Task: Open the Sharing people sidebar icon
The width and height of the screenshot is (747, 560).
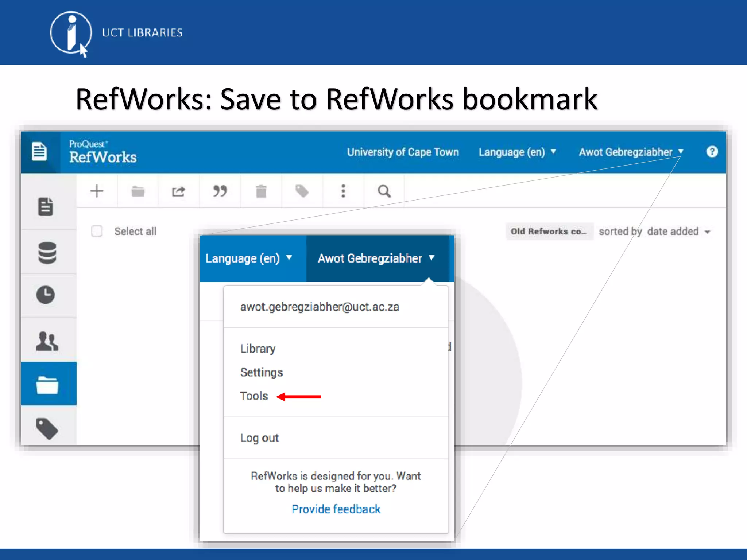Action: 47,341
